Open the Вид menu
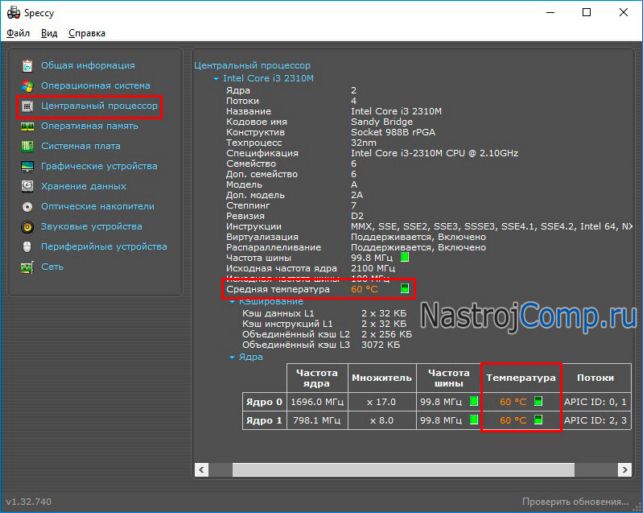643x513 pixels. [x=49, y=33]
